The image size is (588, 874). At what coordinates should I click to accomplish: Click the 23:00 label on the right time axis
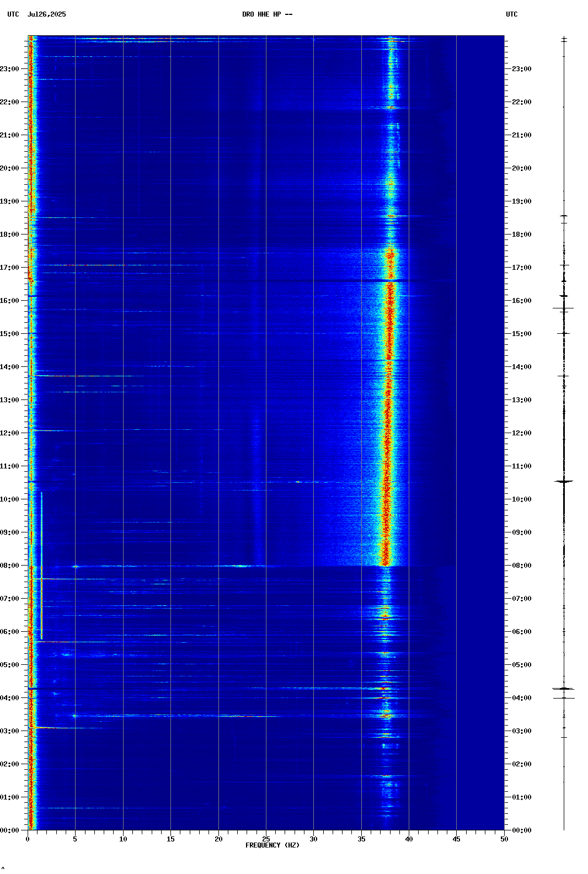[522, 69]
